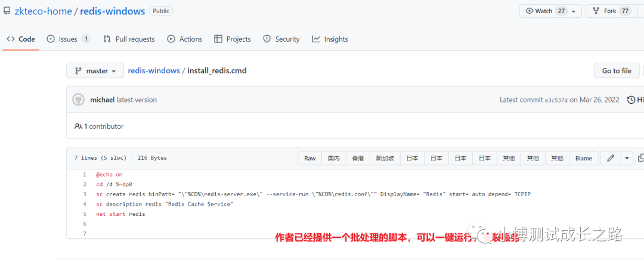Image resolution: width=644 pixels, height=263 pixels.
Task: Click the 香港 mirror button
Action: coord(358,158)
